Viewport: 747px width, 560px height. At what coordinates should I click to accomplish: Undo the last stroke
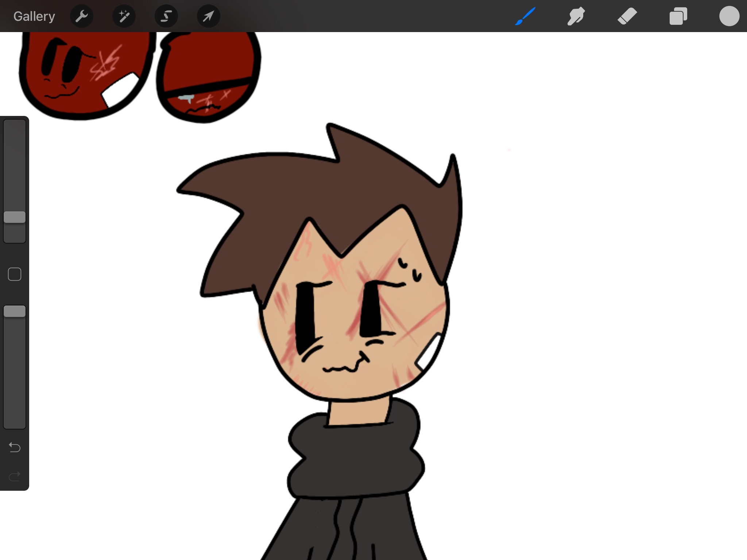(15, 447)
